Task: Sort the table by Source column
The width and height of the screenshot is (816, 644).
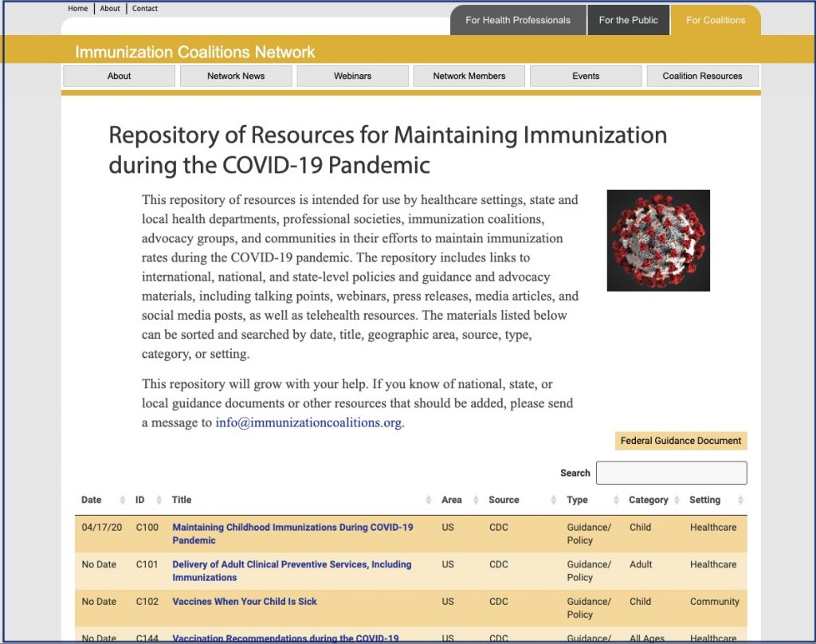Action: click(x=504, y=500)
